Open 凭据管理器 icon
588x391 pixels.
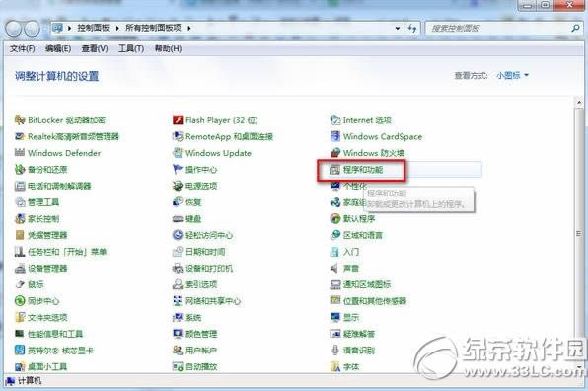(20, 235)
